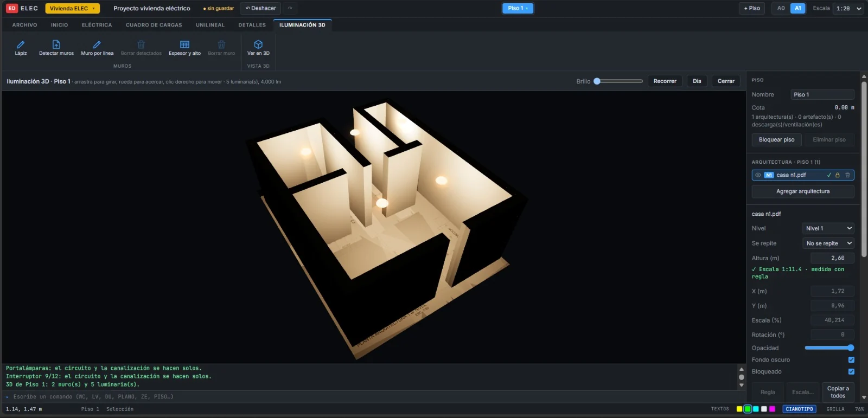Click the Borrar muro trash icon
This screenshot has width=868, height=418.
tap(221, 44)
